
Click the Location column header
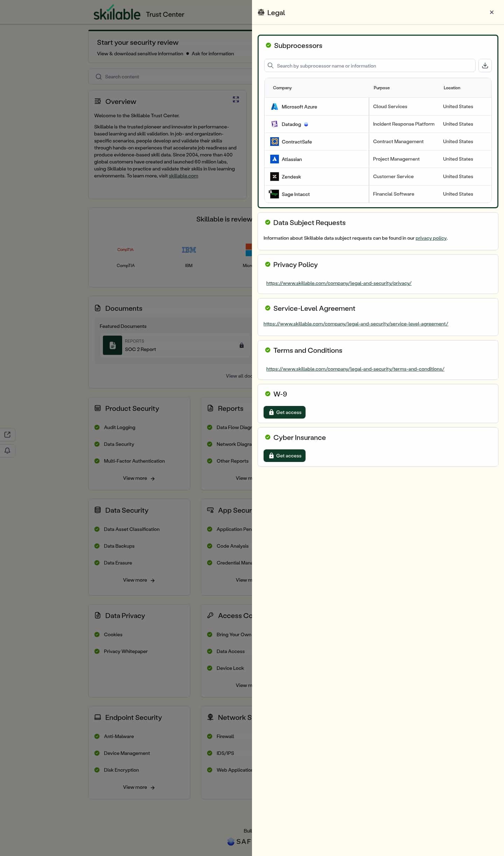coord(452,88)
